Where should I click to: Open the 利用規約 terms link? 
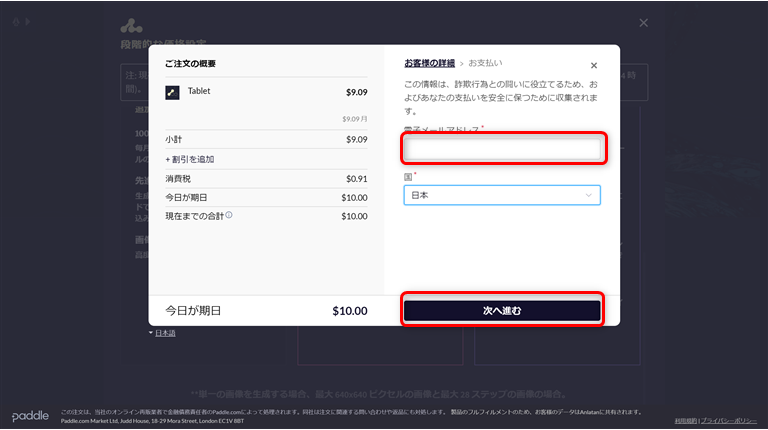(686, 420)
